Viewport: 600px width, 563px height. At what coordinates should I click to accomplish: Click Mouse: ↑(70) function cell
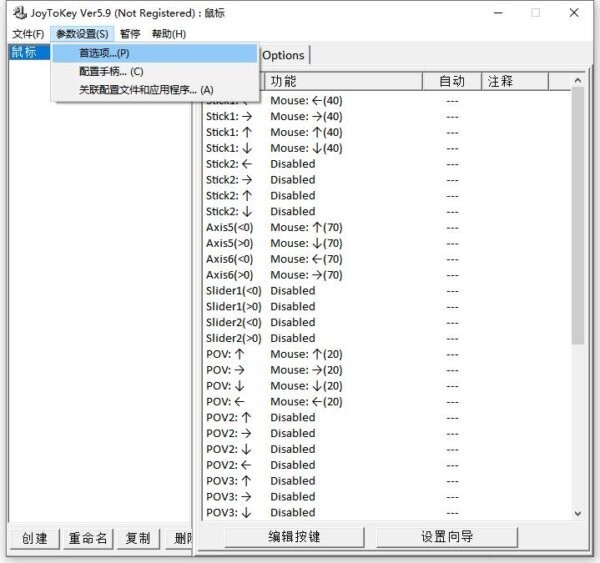(x=307, y=227)
